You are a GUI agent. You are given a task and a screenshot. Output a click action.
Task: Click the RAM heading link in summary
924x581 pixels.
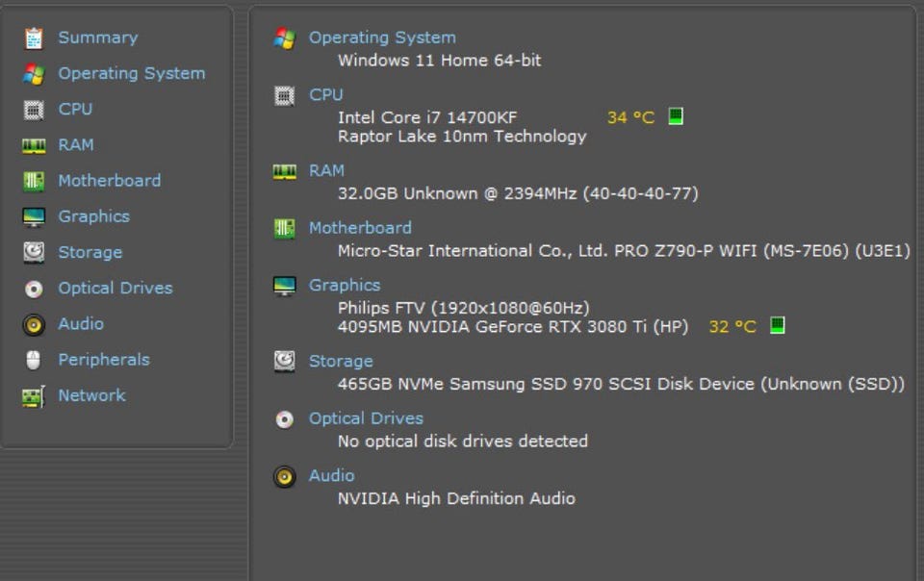pos(326,170)
